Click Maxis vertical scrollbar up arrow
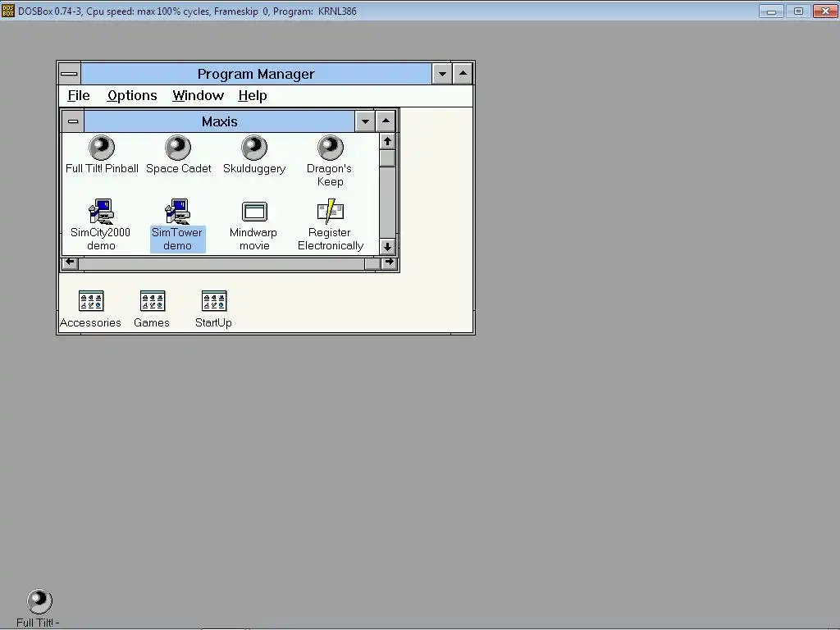The width and height of the screenshot is (840, 630). (387, 141)
